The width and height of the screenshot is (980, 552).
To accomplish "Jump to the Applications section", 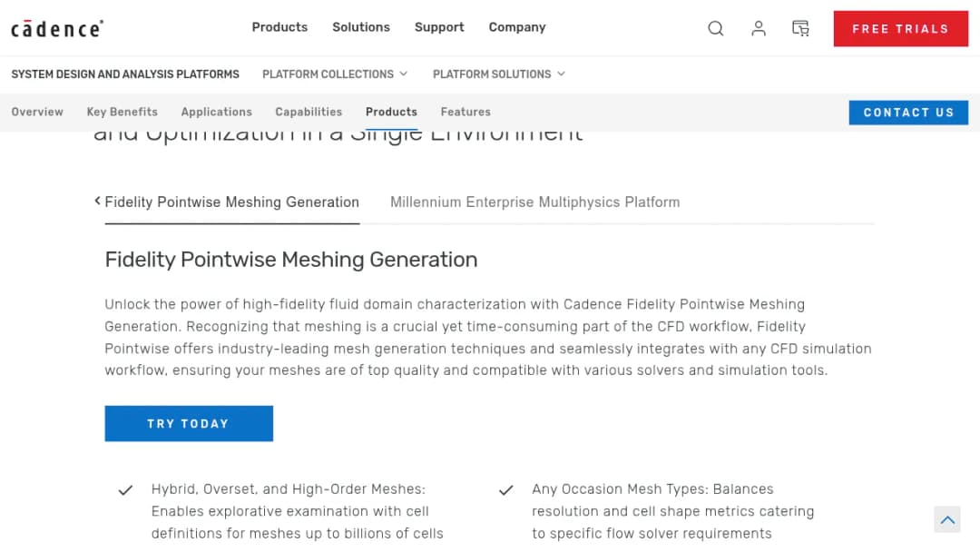I will (x=216, y=112).
